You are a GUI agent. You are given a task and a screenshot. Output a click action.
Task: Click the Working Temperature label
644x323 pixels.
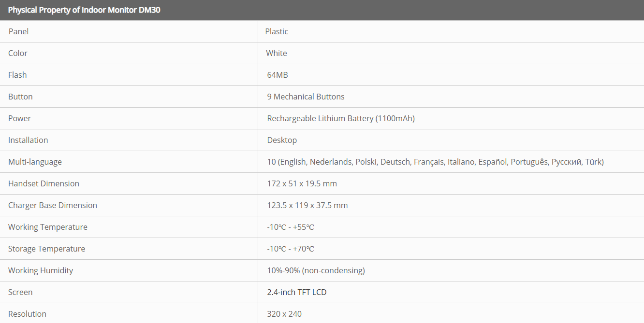pos(48,227)
